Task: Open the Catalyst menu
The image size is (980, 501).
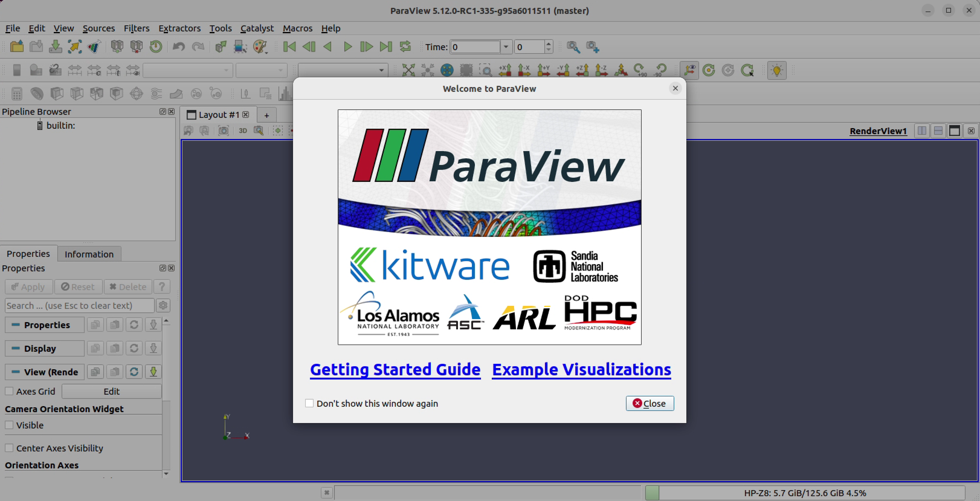Action: (x=257, y=28)
